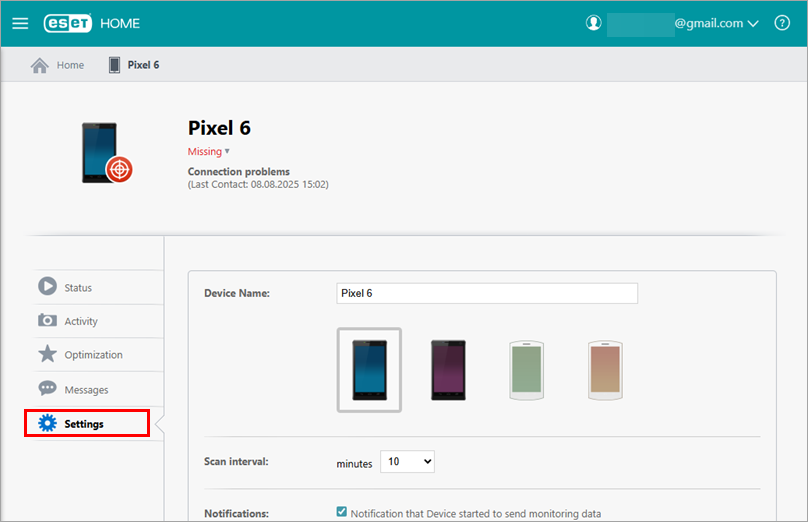Pick the green phone device image
The height and width of the screenshot is (522, 808).
point(526,370)
